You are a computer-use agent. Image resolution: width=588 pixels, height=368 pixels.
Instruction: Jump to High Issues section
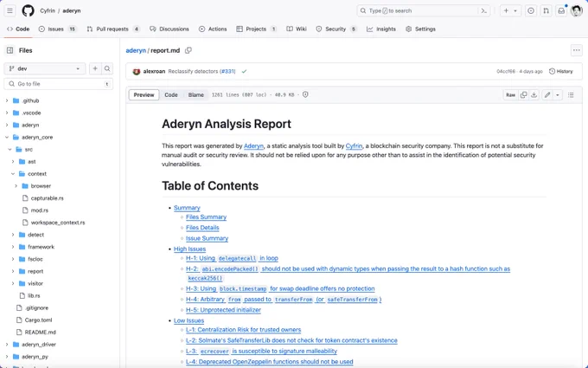(x=189, y=249)
